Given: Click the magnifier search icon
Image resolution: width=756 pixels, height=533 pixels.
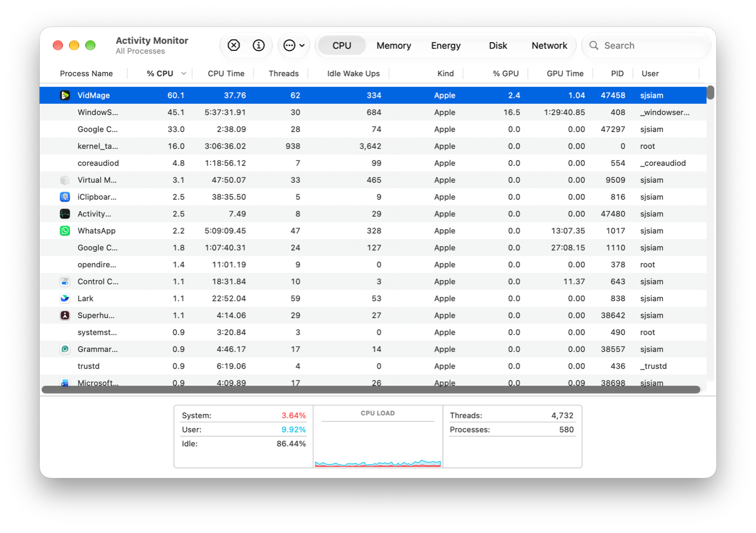Looking at the screenshot, I should pos(594,45).
